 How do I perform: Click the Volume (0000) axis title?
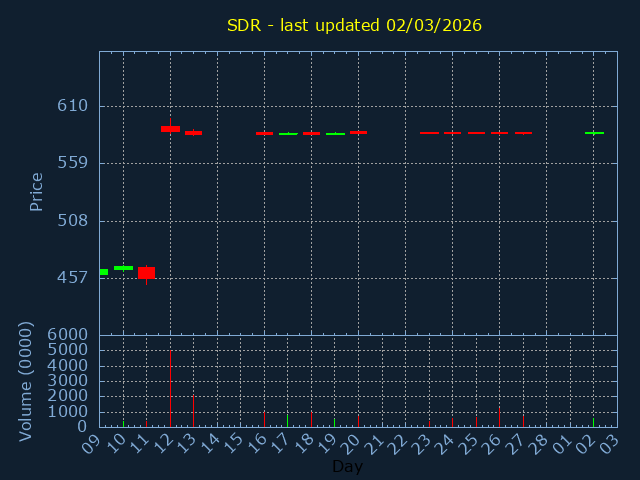[27, 381]
